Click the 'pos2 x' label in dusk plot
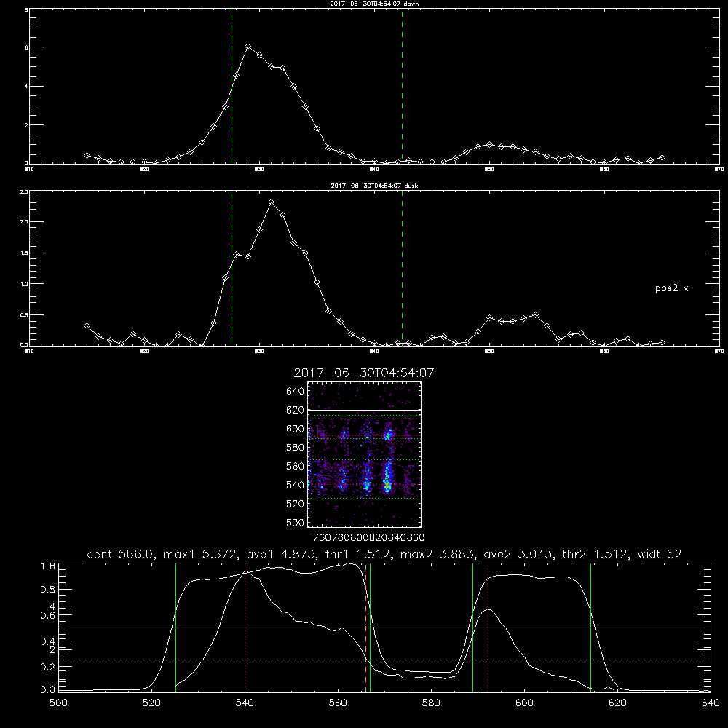728x728 pixels. pos(671,288)
